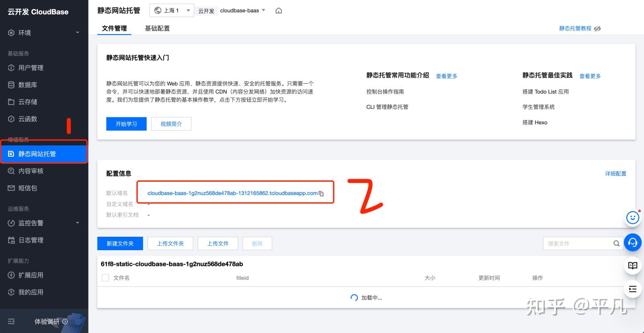Click the 数据库 database icon
The image size is (644, 333).
[x=11, y=85]
